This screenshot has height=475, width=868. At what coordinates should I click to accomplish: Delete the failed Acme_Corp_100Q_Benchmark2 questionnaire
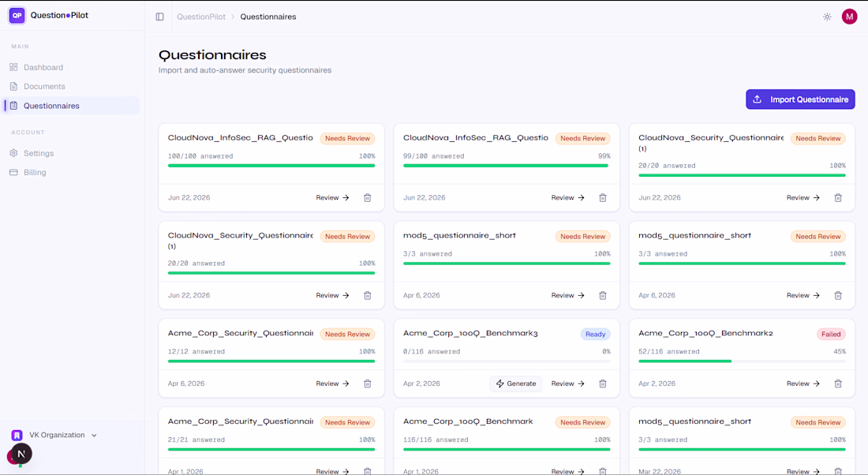(838, 383)
